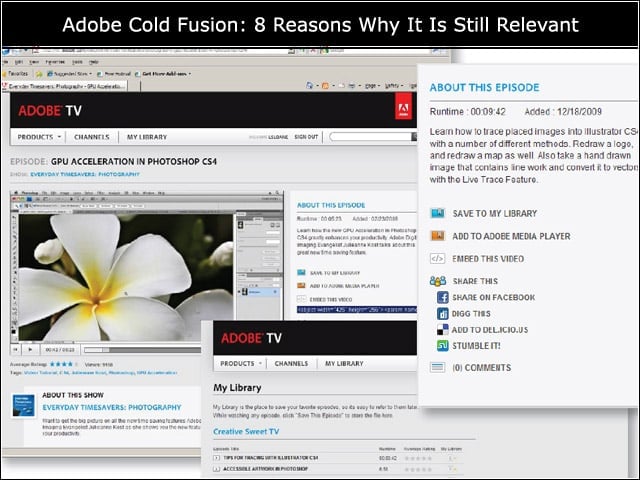Click the red Adobe logo in main browser header
Image resolution: width=640 pixels, height=480 pixels.
[x=403, y=107]
